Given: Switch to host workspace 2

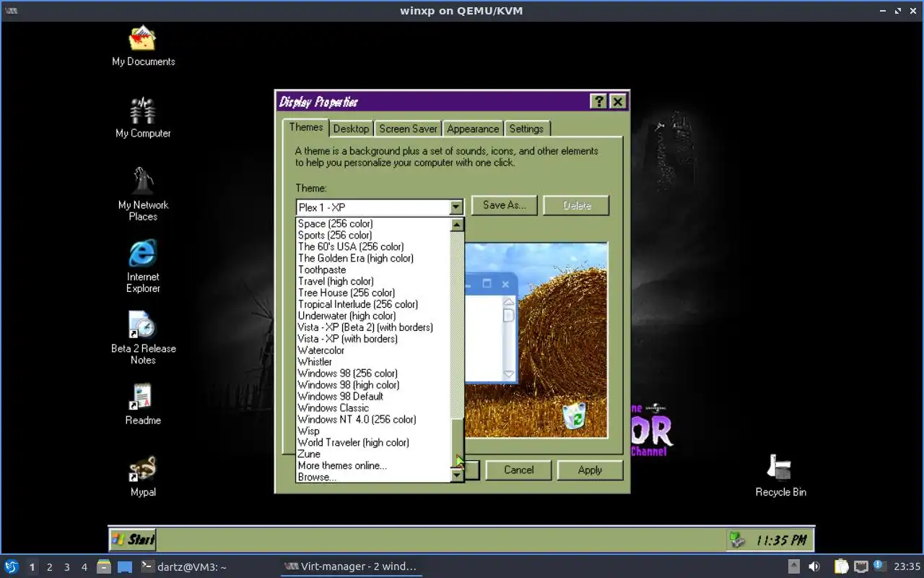Looking at the screenshot, I should [x=49, y=567].
